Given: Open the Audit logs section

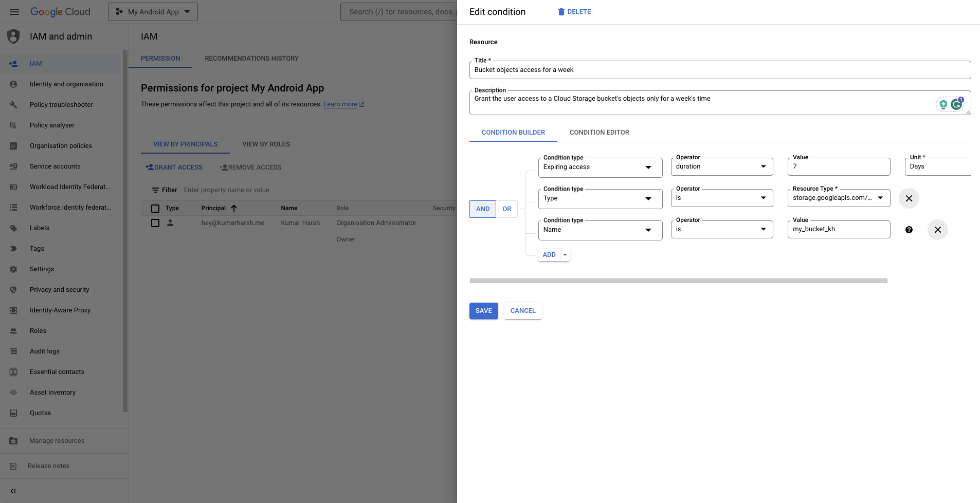Looking at the screenshot, I should pyautogui.click(x=44, y=351).
